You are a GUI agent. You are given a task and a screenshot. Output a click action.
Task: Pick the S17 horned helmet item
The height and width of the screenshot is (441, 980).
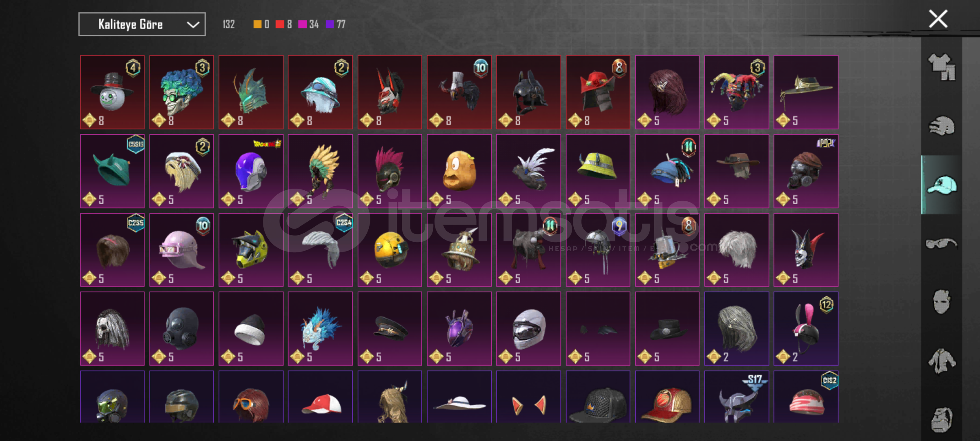737,397
